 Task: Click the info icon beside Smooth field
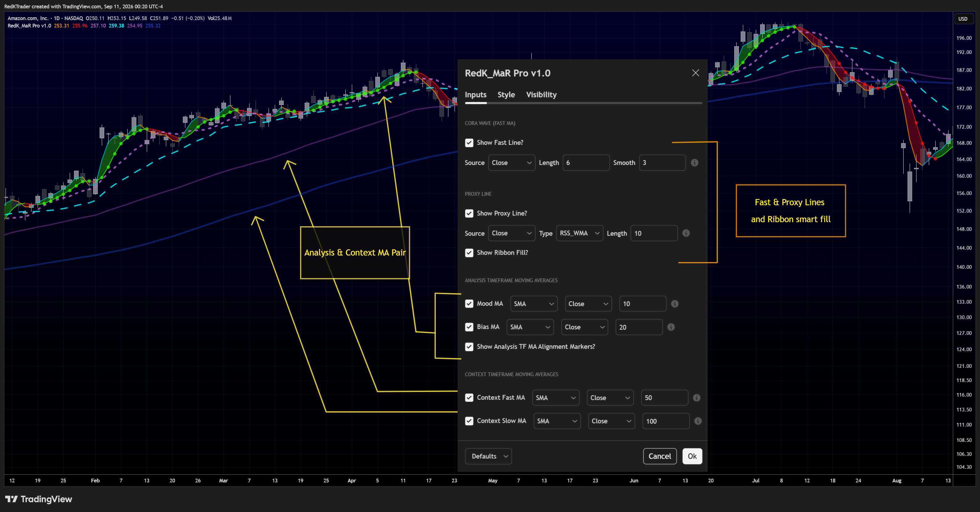(694, 163)
